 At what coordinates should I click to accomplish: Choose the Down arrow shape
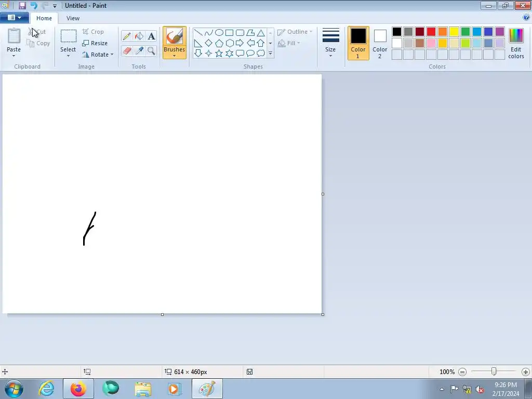[198, 54]
